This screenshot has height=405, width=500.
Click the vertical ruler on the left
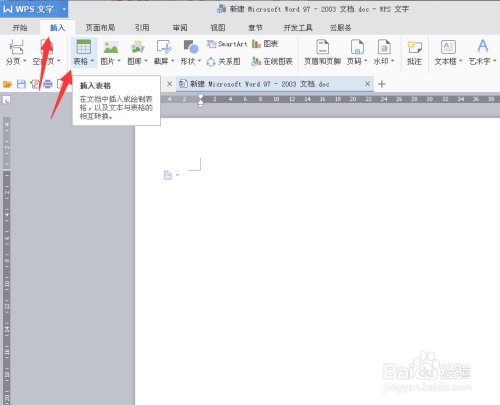point(7,260)
